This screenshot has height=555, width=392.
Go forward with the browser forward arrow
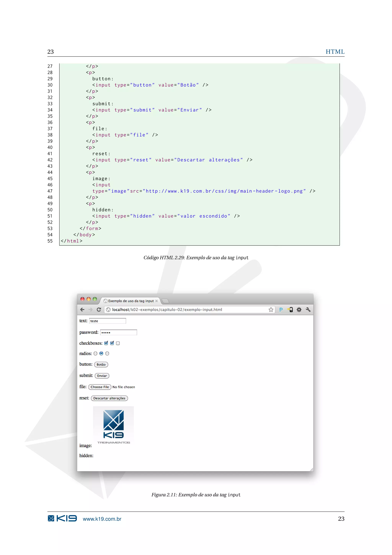[91, 310]
